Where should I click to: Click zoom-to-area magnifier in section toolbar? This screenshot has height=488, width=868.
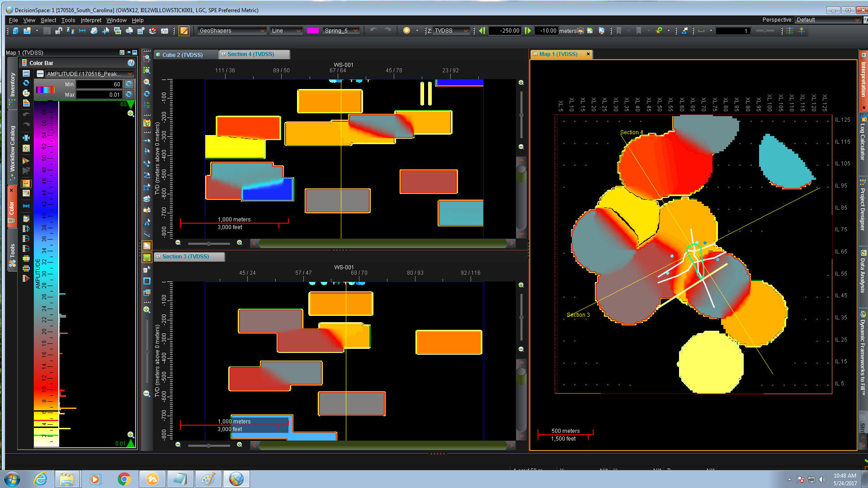pyautogui.click(x=147, y=59)
